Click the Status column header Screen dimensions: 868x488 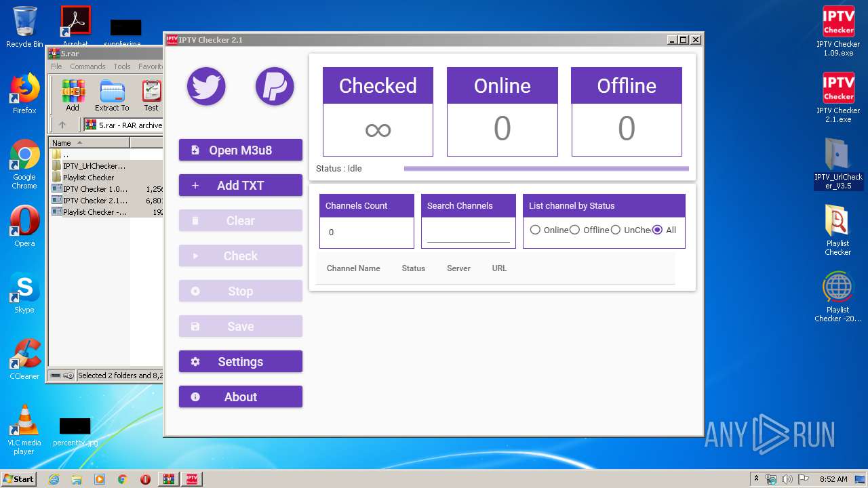413,268
